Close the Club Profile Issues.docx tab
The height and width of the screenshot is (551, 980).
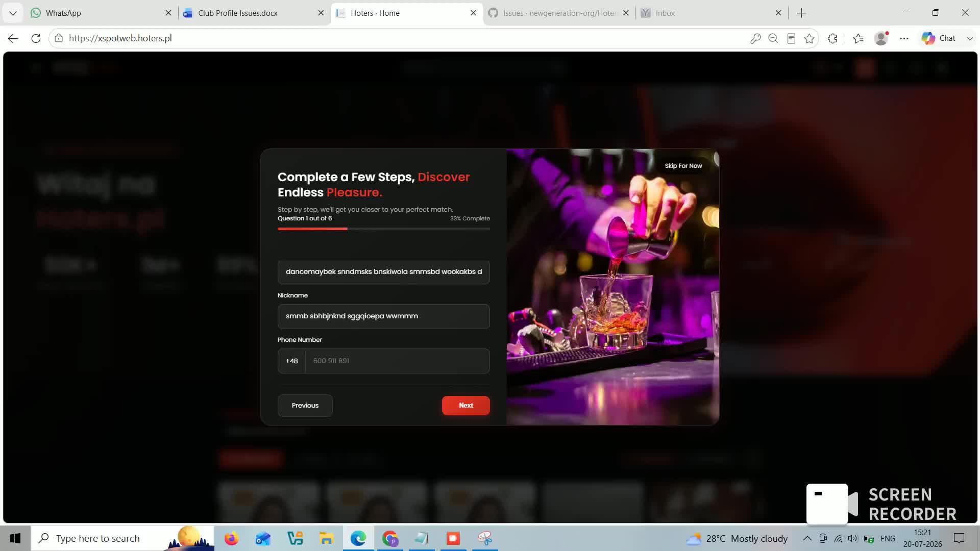(x=321, y=13)
